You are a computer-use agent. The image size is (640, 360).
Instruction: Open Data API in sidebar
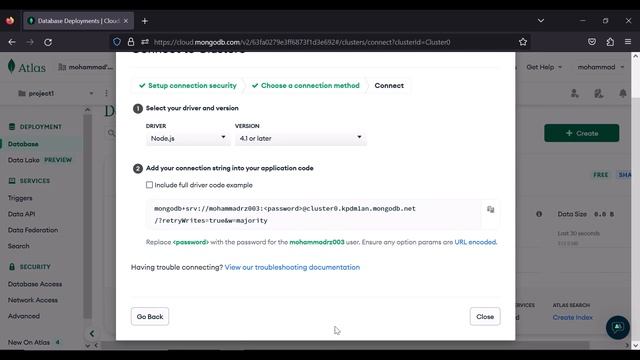pos(22,214)
